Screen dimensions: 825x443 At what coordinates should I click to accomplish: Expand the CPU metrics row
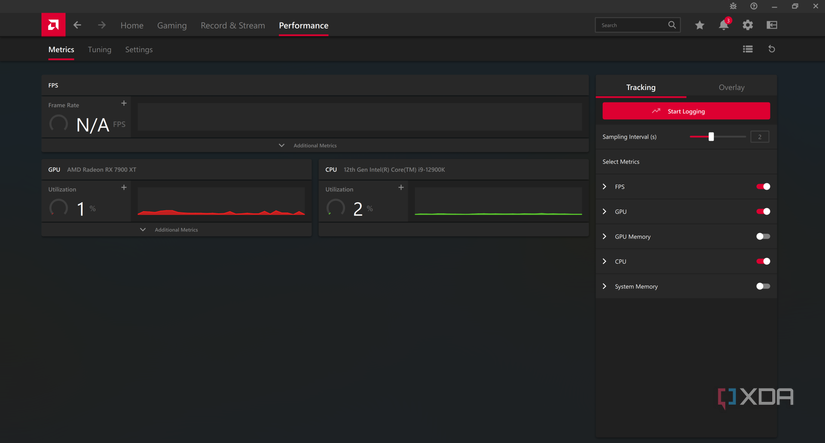605,262
